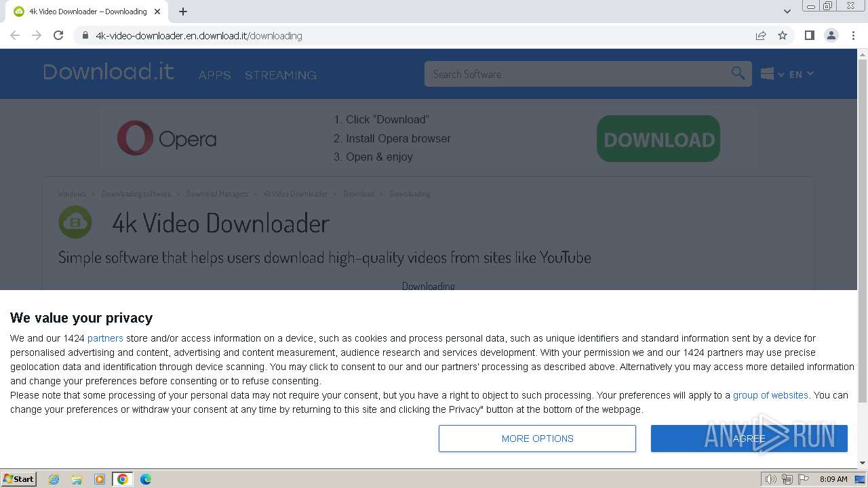Reload the page with the refresh icon
Image resolution: width=868 pixels, height=488 pixels.
point(58,35)
